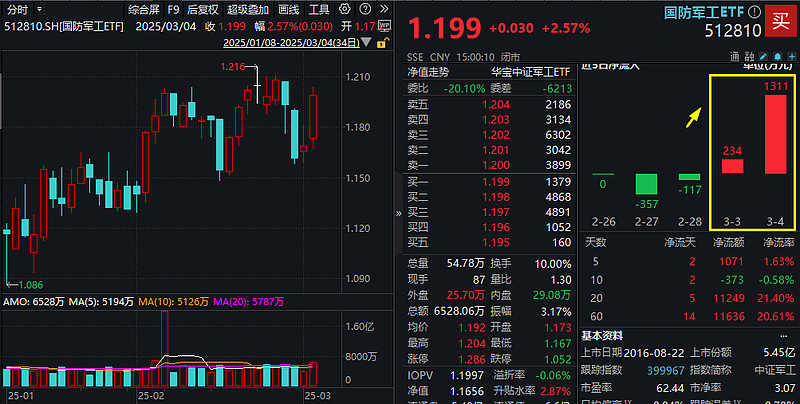Click the 换手 turnover value 10.00%

click(553, 264)
